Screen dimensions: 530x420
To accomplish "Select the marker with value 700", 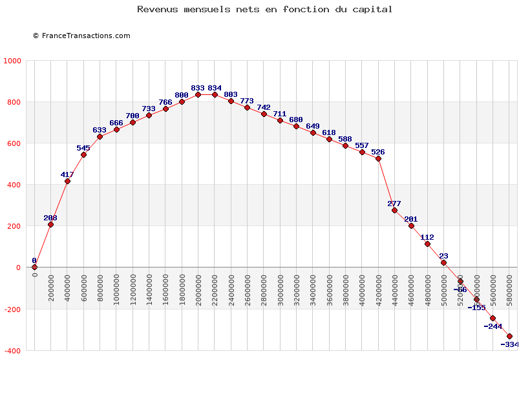I will (132, 122).
